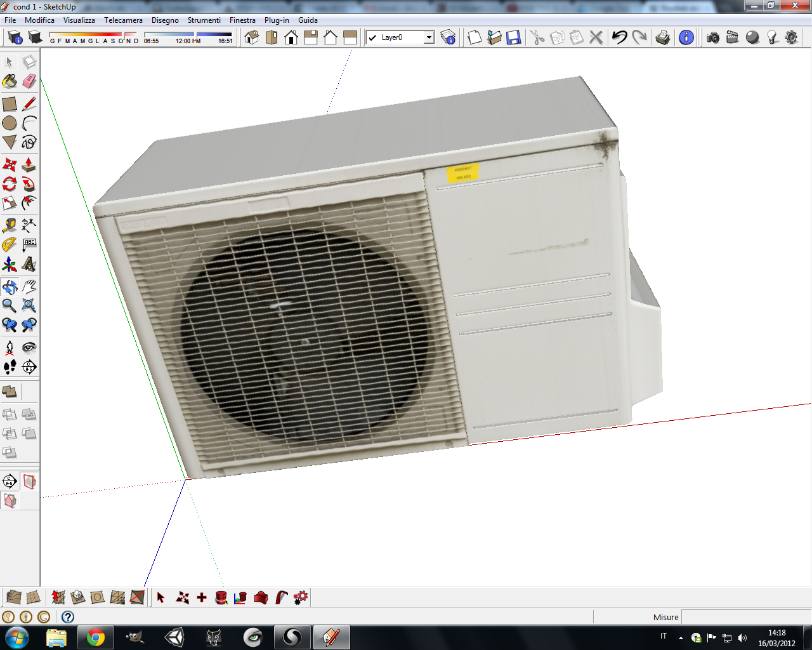Image resolution: width=812 pixels, height=650 pixels.
Task: Select Sandbox From Contours tool
Action: (14, 597)
